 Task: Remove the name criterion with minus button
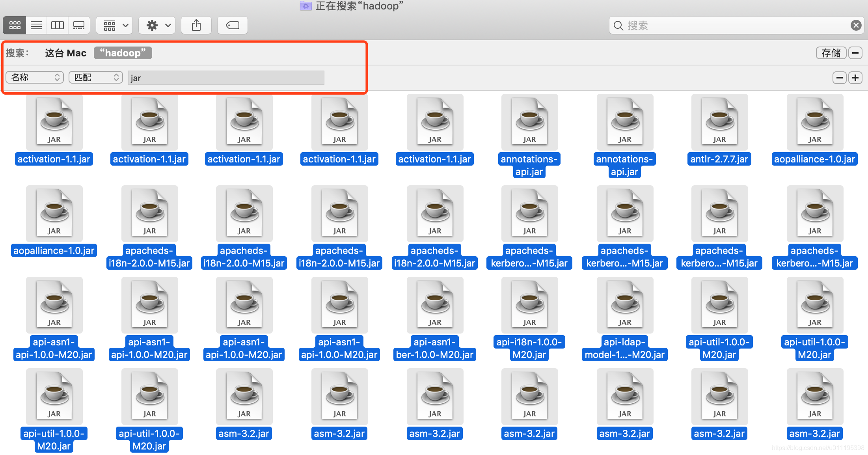click(x=840, y=78)
